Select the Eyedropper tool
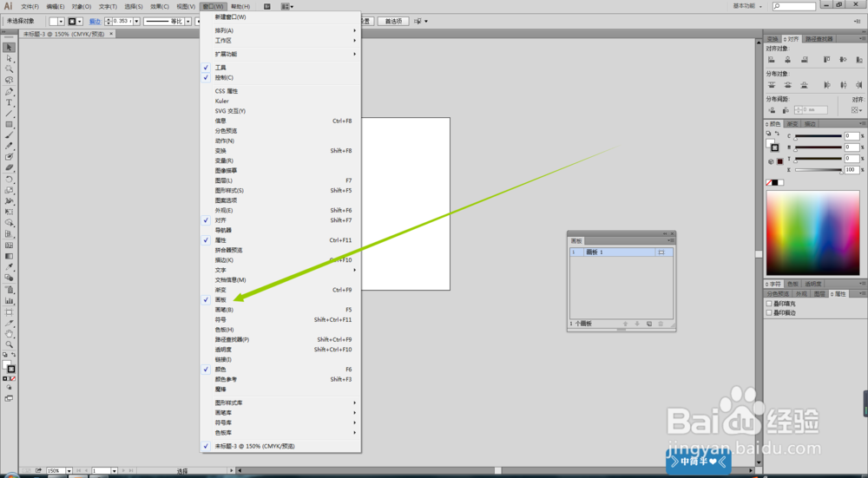 [9, 267]
